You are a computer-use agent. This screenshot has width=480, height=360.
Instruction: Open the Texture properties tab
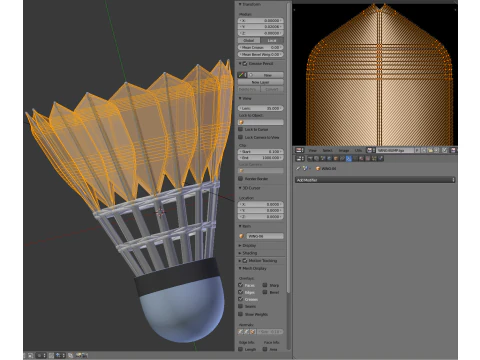[368, 158]
